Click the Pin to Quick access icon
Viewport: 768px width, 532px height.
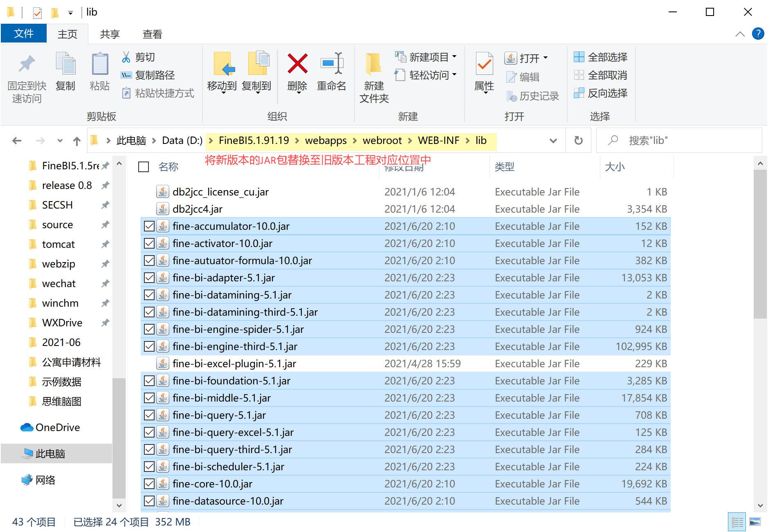click(x=27, y=64)
